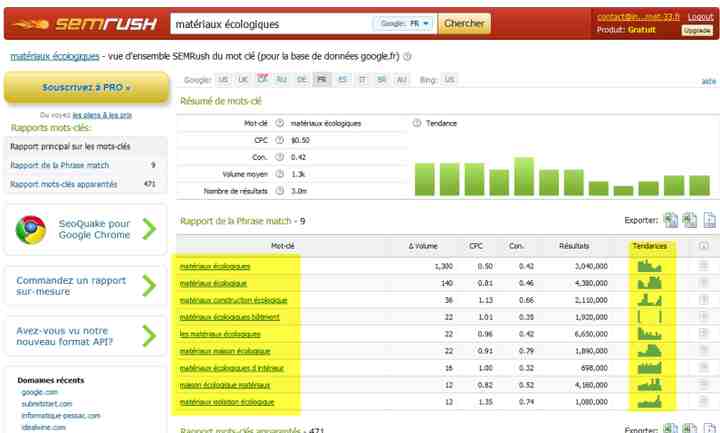Viewport: 720px width, 433px height.
Task: Switch to Bing US database tab
Action: [449, 79]
